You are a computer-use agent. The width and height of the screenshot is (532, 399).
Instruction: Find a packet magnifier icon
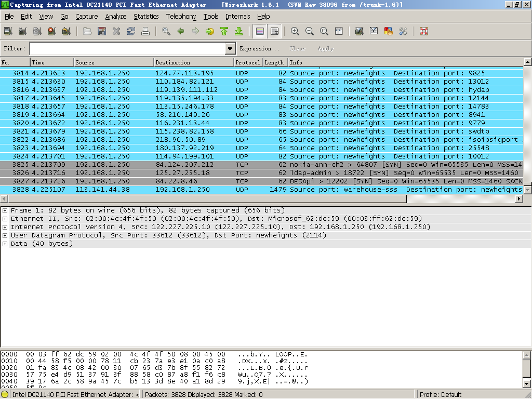pos(166,31)
